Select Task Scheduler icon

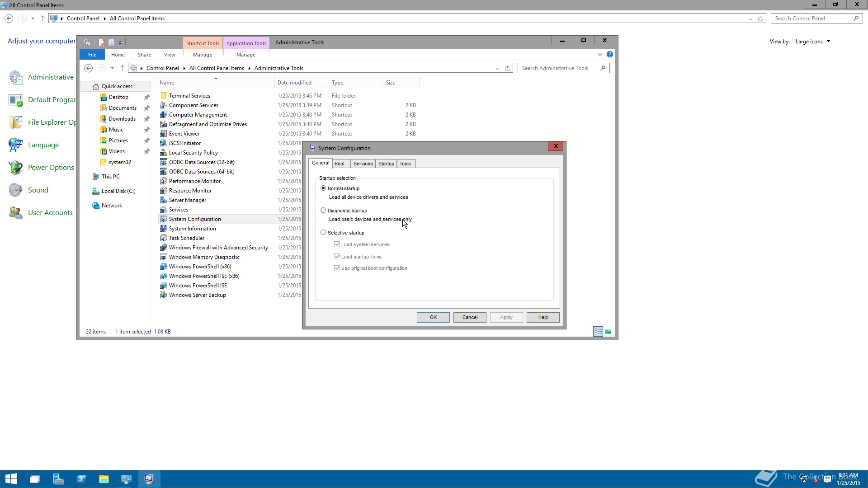click(x=163, y=238)
